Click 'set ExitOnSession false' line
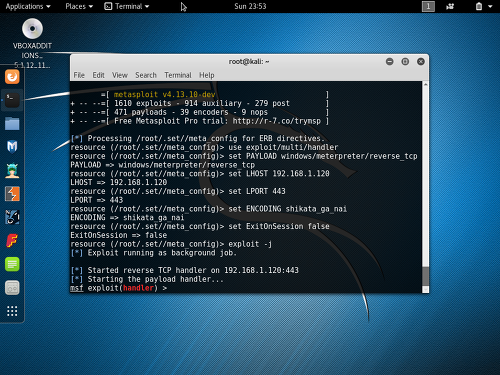The width and height of the screenshot is (500, 375). [279, 226]
